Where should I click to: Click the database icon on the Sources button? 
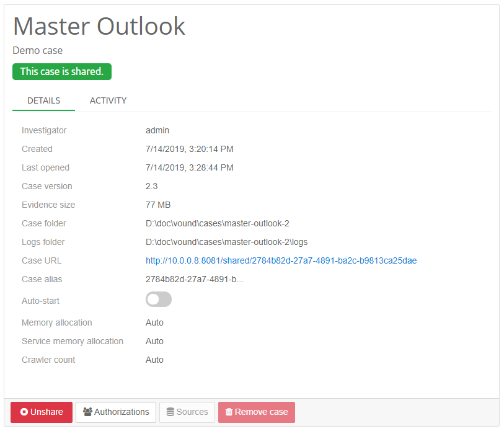[170, 412]
